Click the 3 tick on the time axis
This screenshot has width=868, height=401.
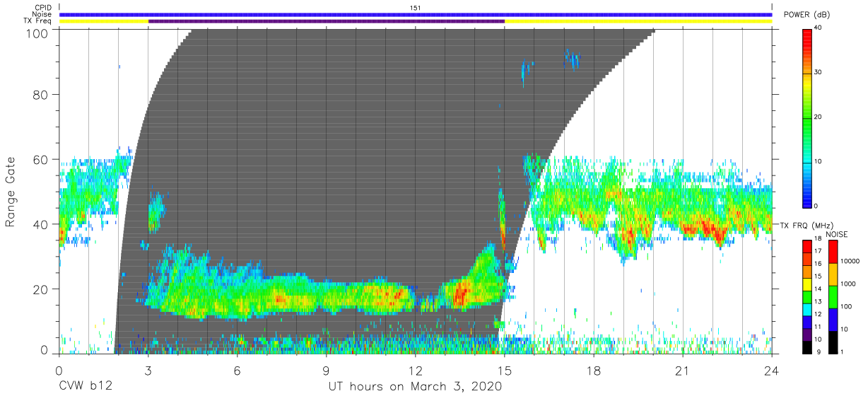[x=148, y=371]
